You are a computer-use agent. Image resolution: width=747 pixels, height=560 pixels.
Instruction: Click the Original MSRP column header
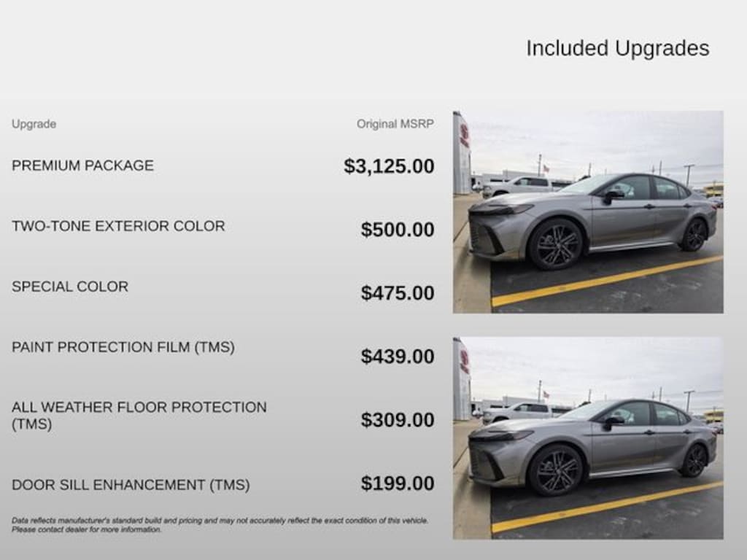(395, 124)
